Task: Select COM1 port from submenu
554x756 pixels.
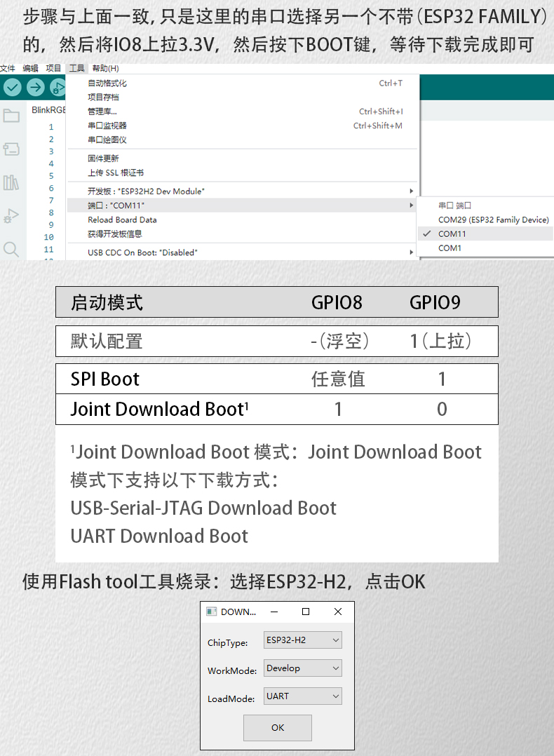Action: (450, 248)
